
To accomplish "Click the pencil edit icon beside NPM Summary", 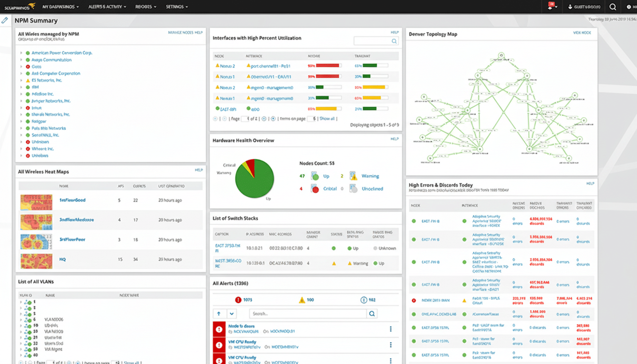I will [6, 20].
